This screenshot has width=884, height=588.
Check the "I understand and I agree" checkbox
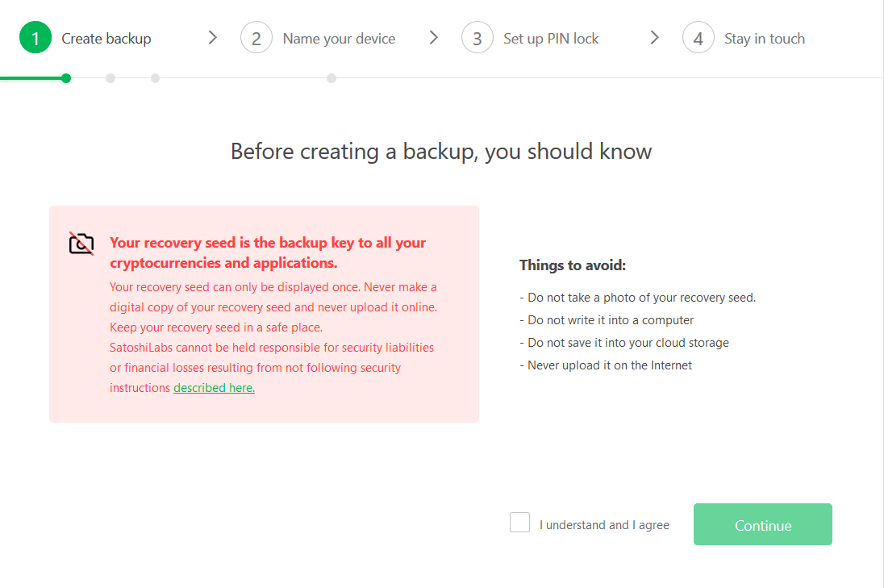click(519, 522)
